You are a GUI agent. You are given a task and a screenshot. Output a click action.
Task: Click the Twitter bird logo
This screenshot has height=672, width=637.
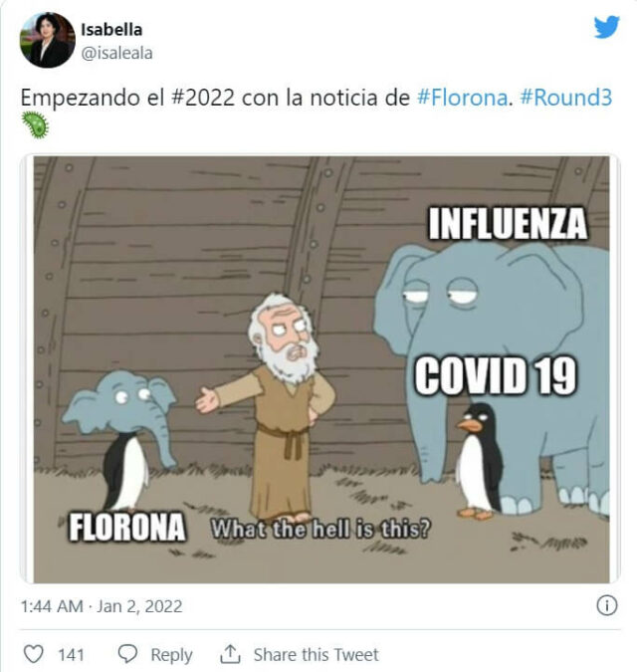coord(606,27)
